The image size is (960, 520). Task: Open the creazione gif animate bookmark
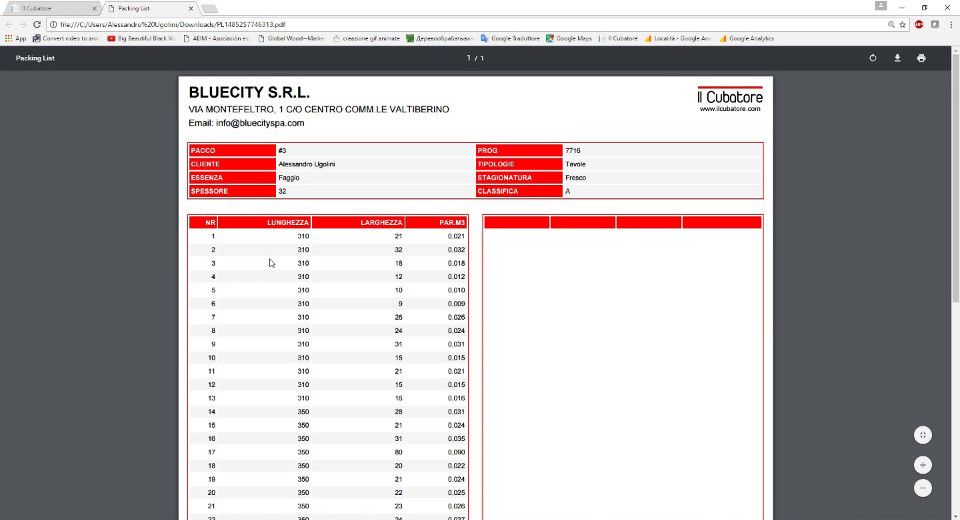tap(366, 38)
